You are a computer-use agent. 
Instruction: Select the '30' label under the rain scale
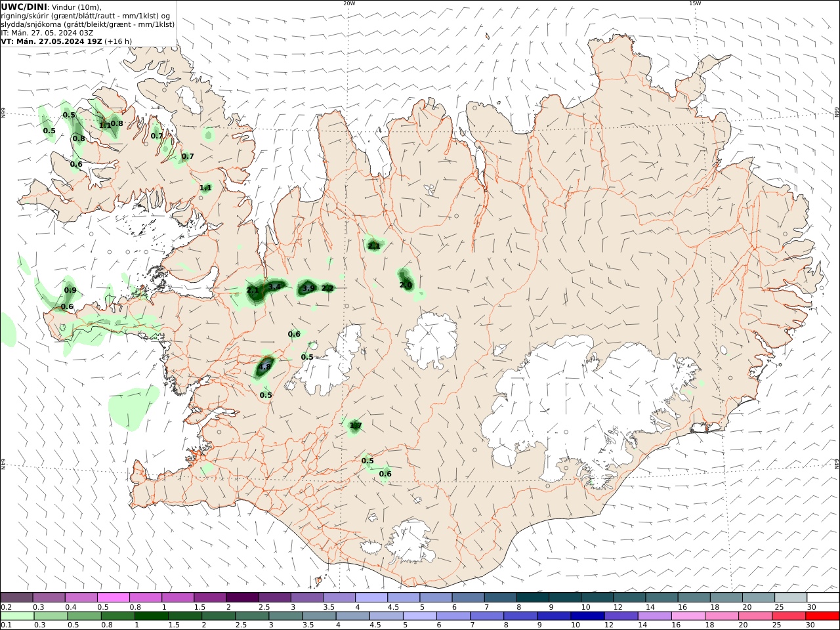click(x=811, y=625)
